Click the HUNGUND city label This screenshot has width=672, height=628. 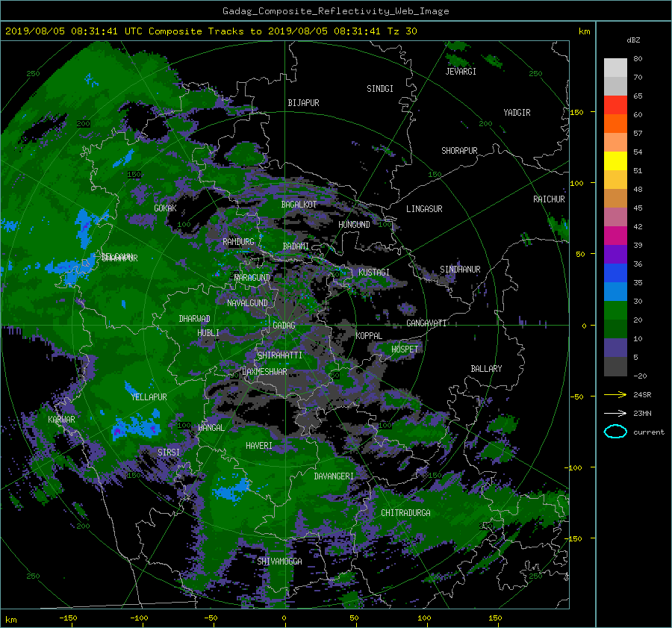click(x=354, y=225)
